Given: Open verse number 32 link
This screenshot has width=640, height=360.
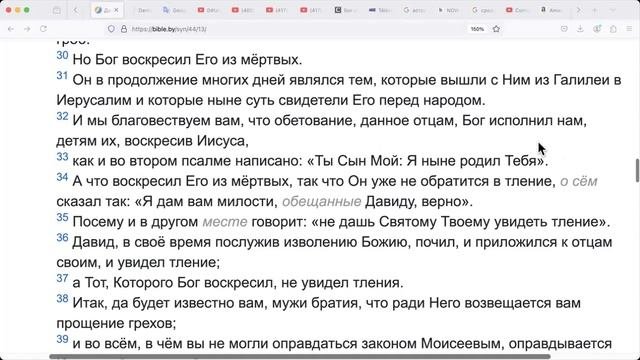Looking at the screenshot, I should [x=62, y=116].
